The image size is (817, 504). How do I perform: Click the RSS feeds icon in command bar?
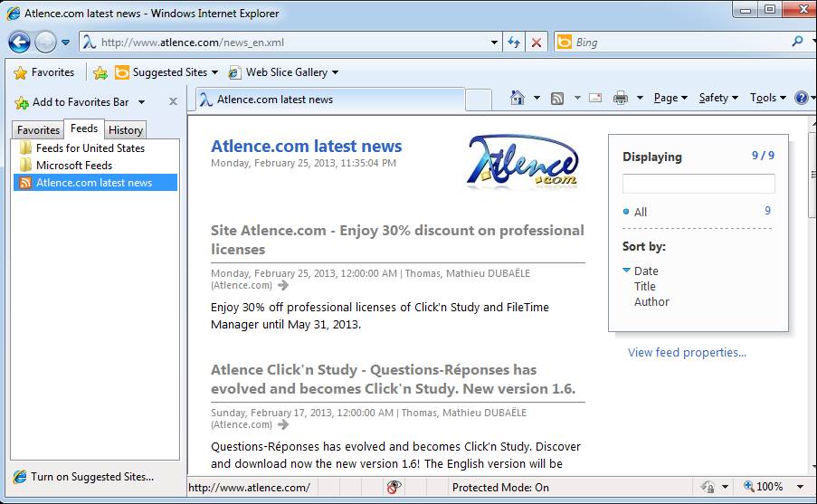coord(557,98)
